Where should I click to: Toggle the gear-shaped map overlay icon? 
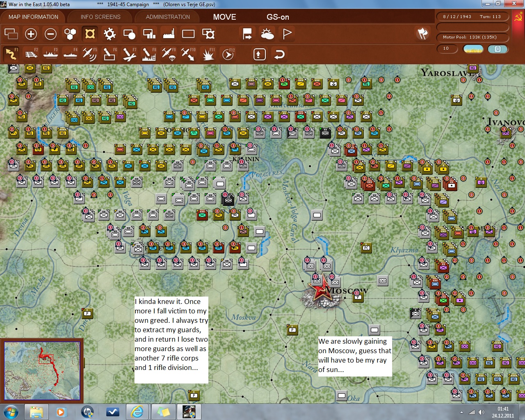coord(110,34)
